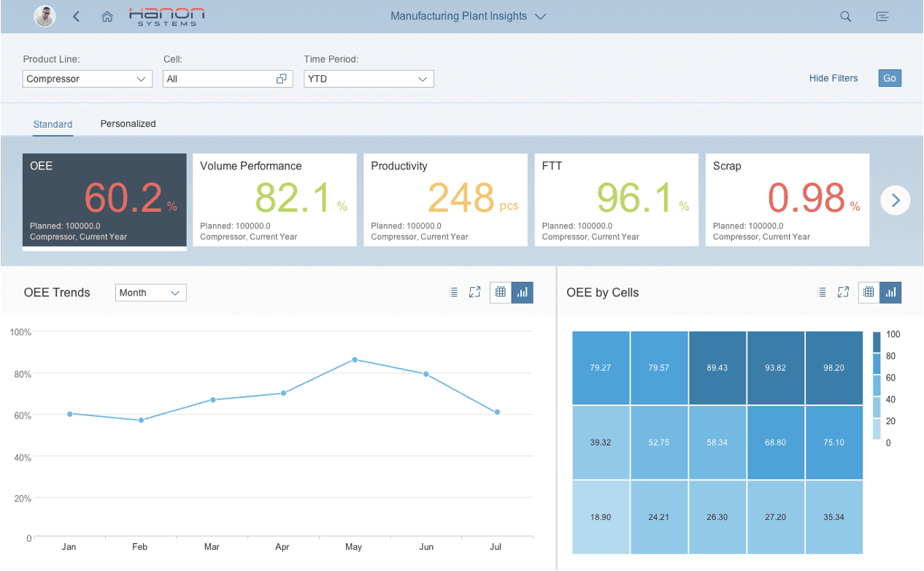
Task: Show legend list for OEE Trends
Action: click(x=453, y=292)
